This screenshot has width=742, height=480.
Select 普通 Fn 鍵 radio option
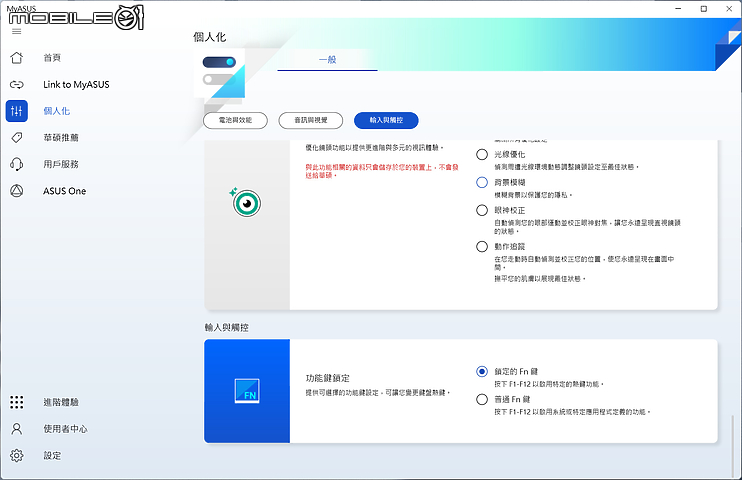point(482,400)
